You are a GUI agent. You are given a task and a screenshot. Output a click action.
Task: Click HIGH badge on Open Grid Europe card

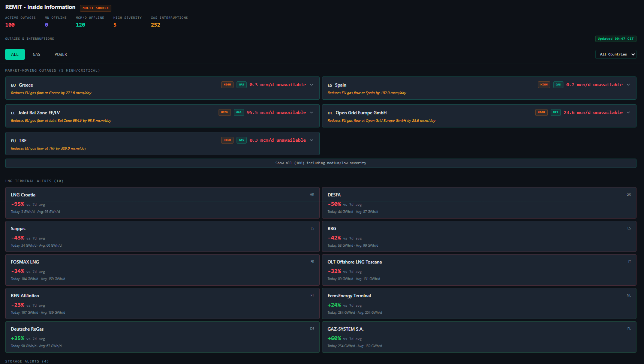coord(541,112)
